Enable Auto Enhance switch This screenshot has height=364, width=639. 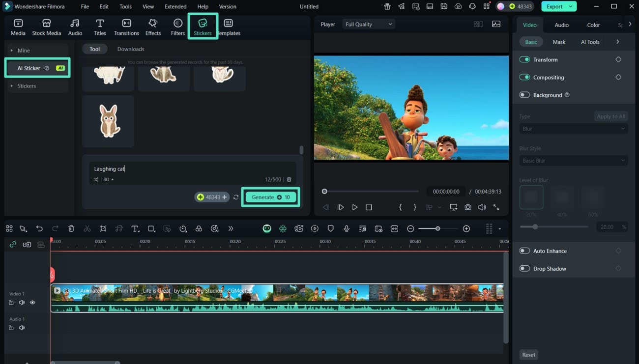coord(524,251)
